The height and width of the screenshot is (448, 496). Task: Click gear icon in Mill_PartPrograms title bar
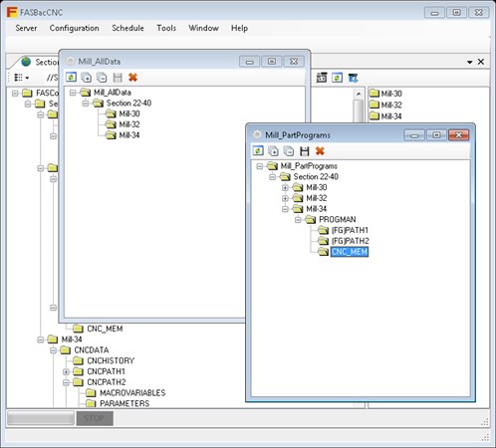(257, 134)
